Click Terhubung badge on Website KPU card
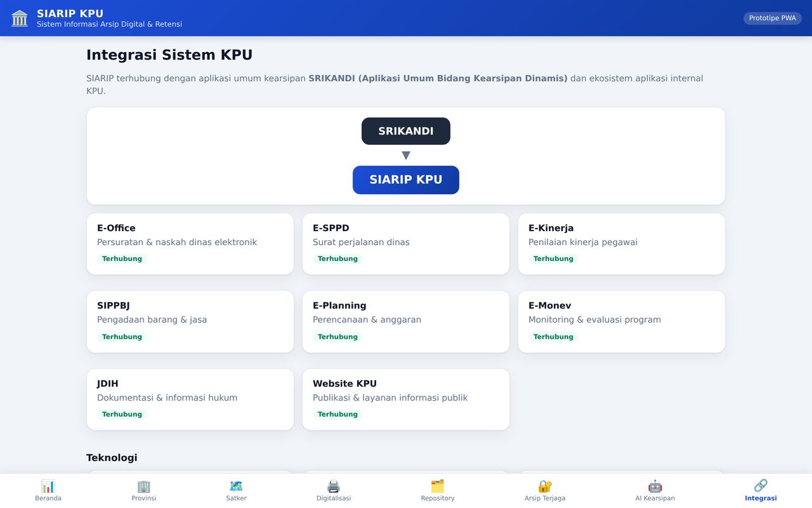Viewport: 812px width, 508px height. click(x=337, y=414)
